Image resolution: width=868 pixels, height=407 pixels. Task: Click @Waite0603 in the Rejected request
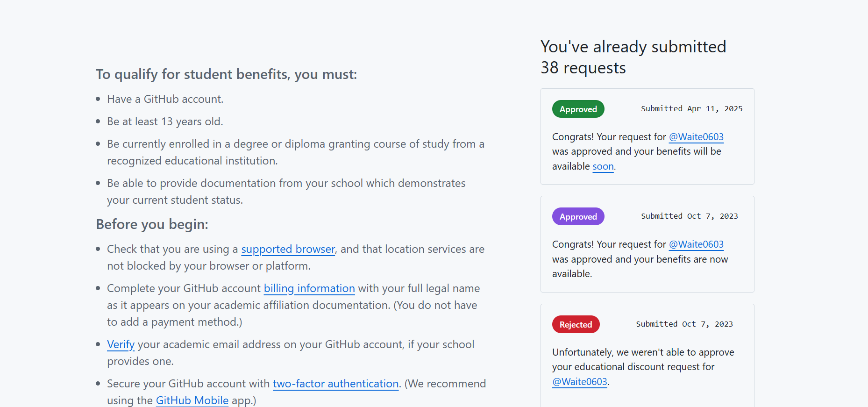[x=580, y=382]
